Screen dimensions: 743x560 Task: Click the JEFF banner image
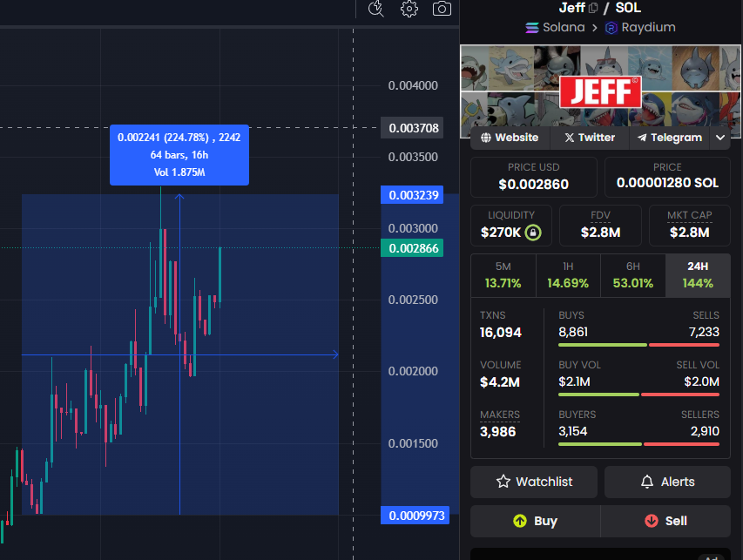pos(600,91)
